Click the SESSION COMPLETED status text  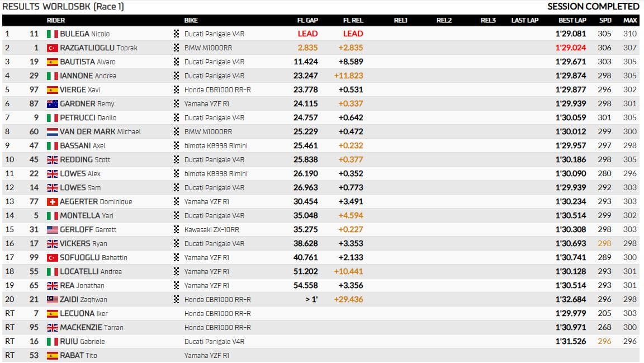pos(594,7)
